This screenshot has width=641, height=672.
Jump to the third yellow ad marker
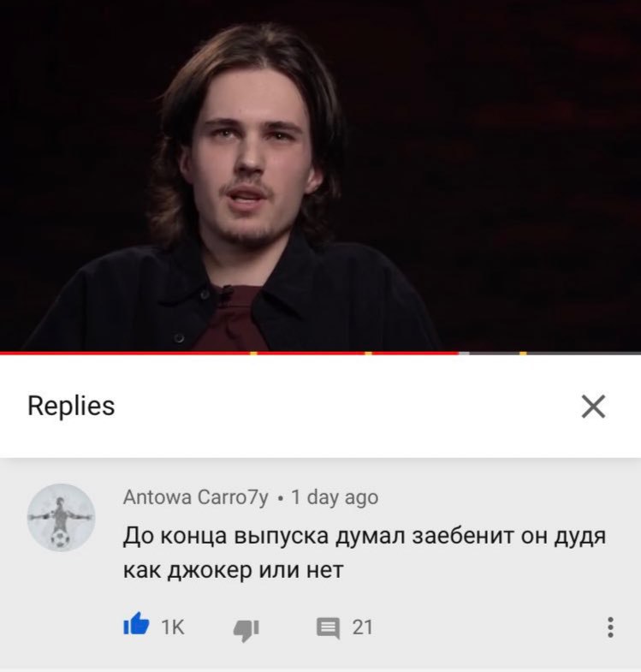[x=523, y=354]
